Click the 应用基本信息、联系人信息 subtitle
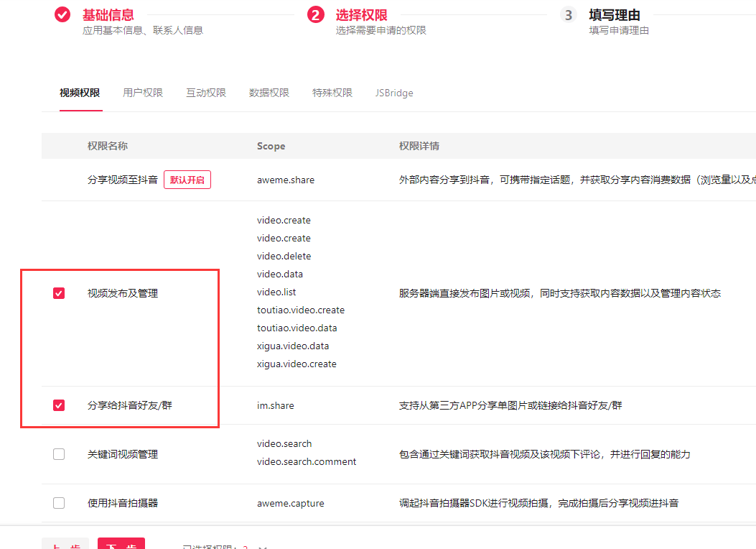Screen dimensions: 756x549 (x=143, y=30)
